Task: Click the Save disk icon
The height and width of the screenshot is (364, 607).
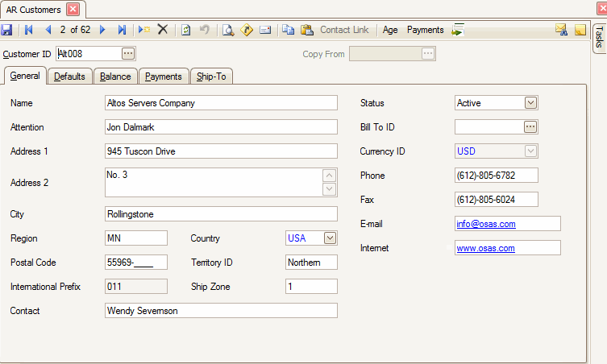Action: point(7,30)
